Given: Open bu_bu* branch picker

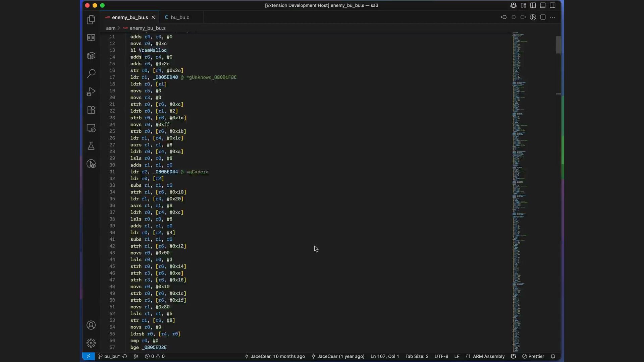Looking at the screenshot, I should [109, 356].
